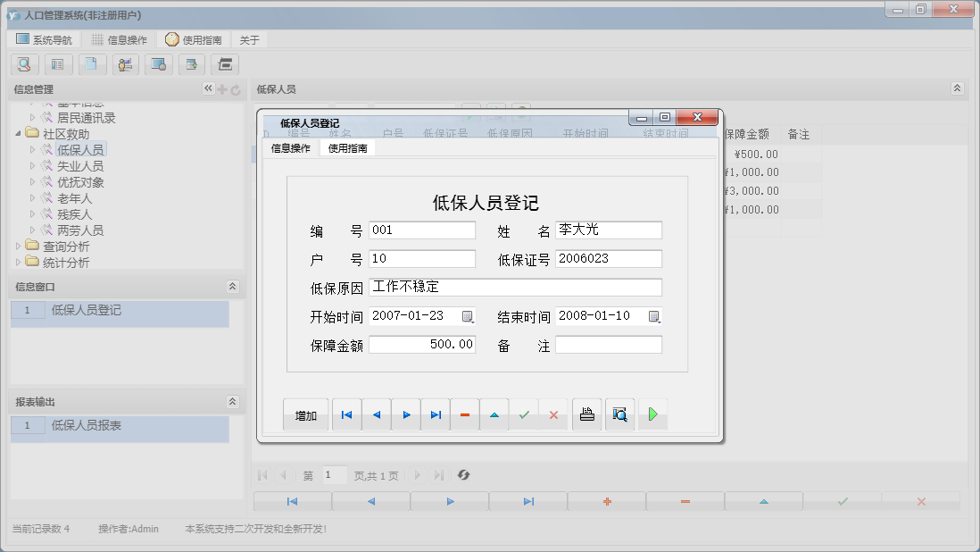Jump to last record in dialog navigator

[436, 414]
